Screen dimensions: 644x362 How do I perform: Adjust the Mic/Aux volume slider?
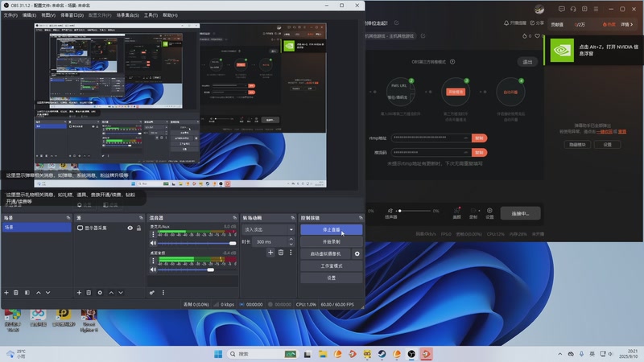click(x=196, y=243)
